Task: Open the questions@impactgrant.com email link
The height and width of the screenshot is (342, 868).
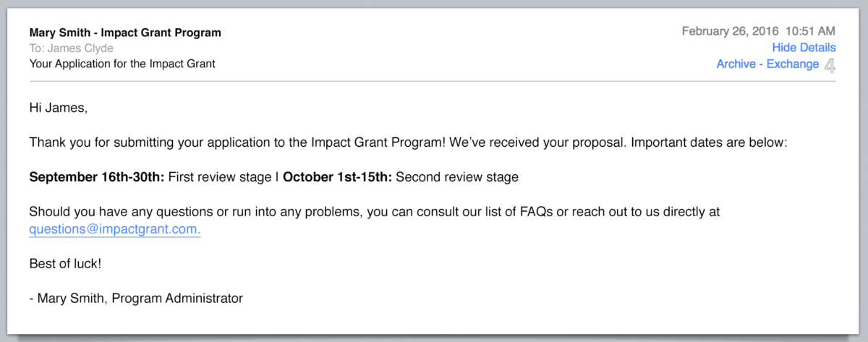Action: 114,229
